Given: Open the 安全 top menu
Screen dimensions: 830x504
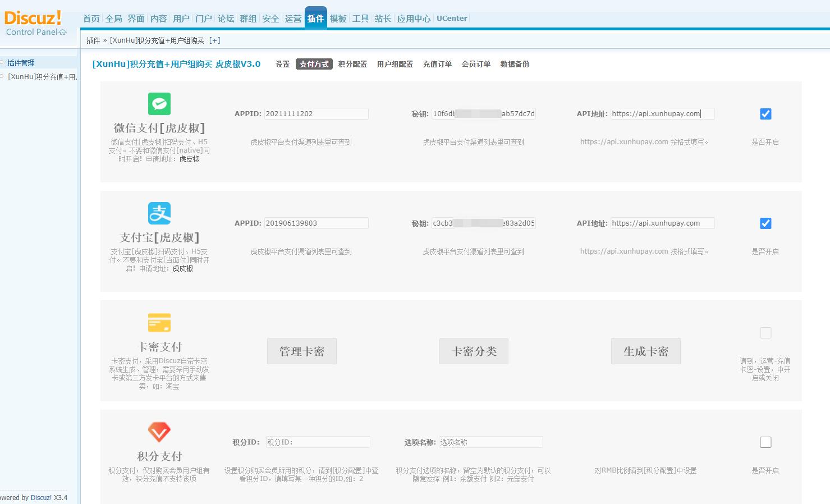Looking at the screenshot, I should (x=271, y=19).
